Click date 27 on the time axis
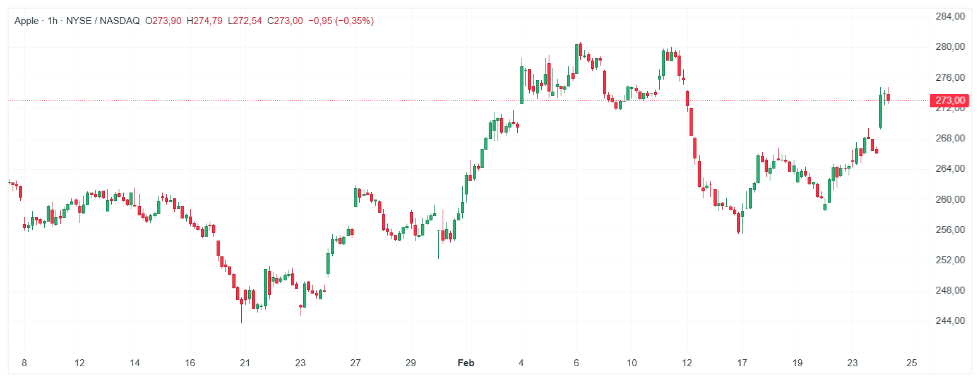 pyautogui.click(x=356, y=363)
